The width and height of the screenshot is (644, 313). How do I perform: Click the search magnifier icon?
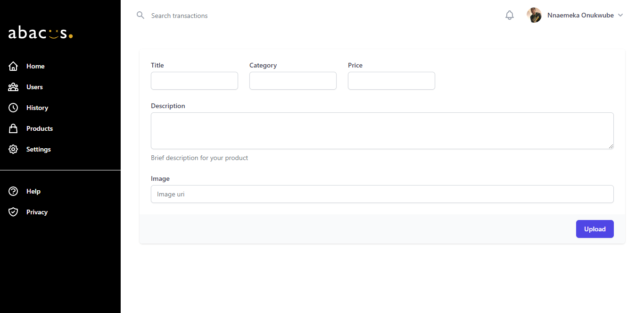pyautogui.click(x=140, y=16)
